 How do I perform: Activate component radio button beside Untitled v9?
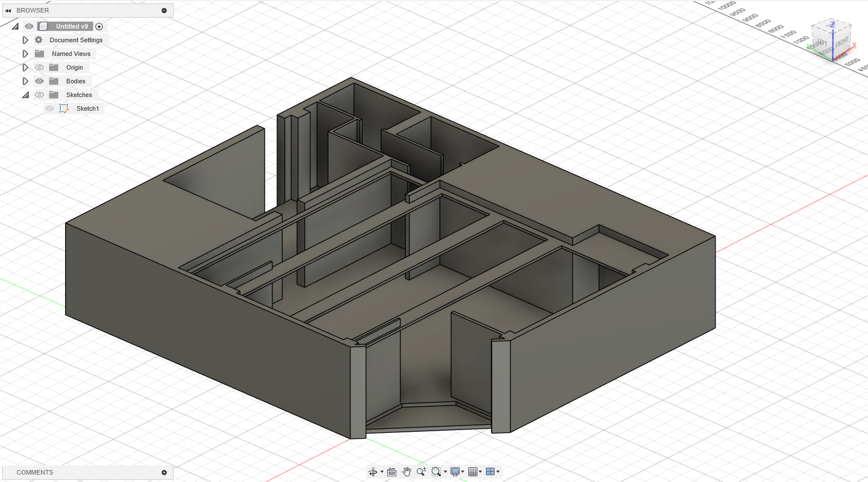(99, 26)
